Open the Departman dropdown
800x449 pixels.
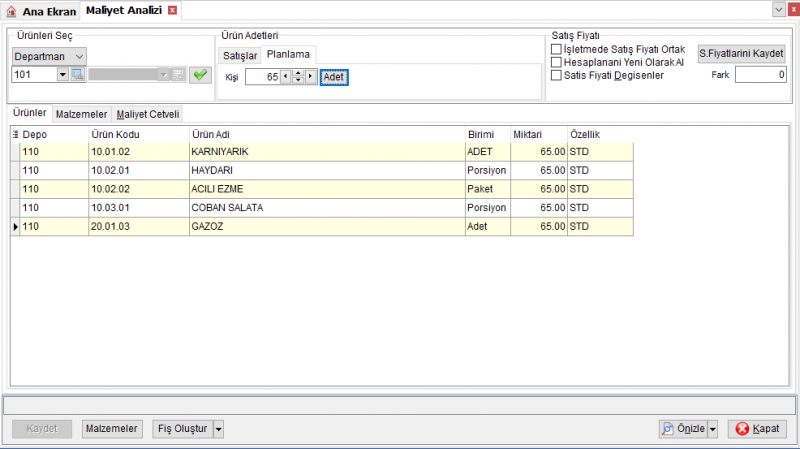(x=48, y=56)
